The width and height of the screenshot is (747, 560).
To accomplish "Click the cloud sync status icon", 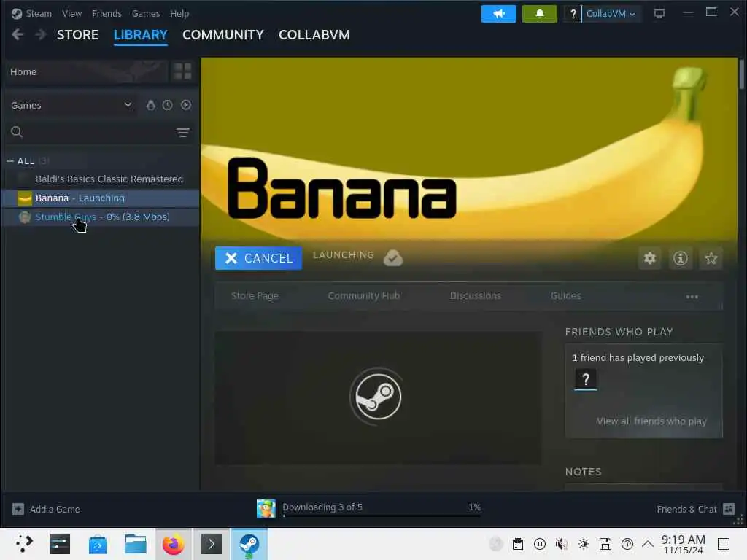I will pyautogui.click(x=393, y=257).
